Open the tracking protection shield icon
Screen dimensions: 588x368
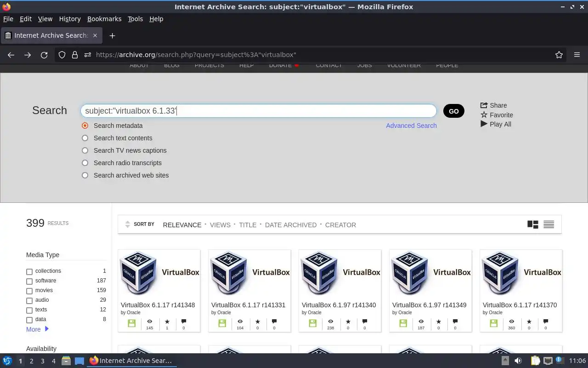62,55
